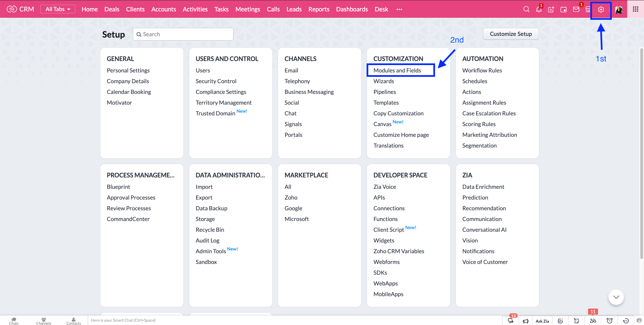Open the notifications bell icon
The image size is (644, 325).
coord(539,9)
